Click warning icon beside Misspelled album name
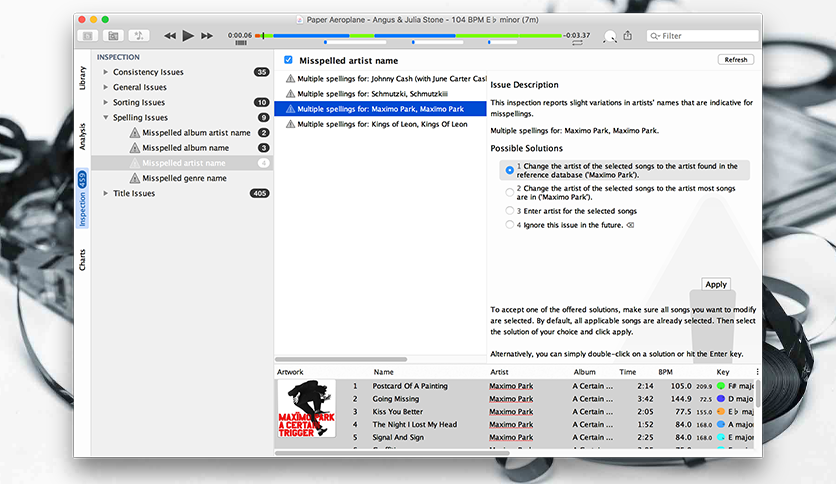The height and width of the screenshot is (484, 836). tap(135, 148)
